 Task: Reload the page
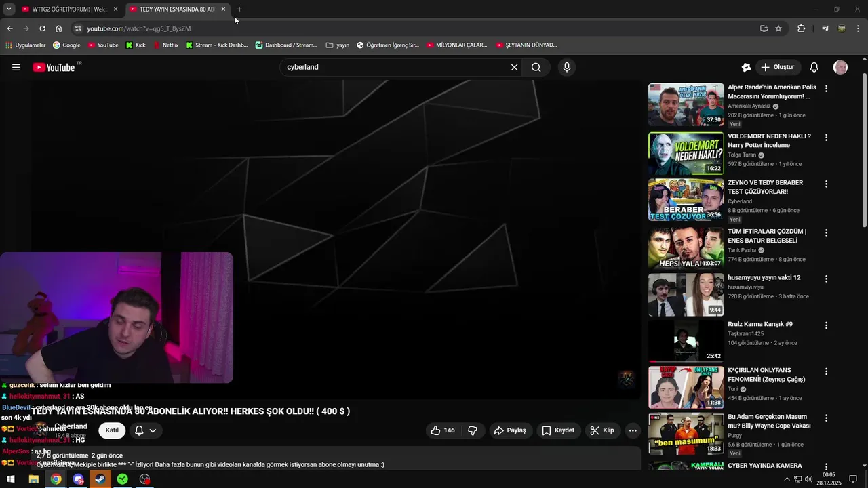[x=42, y=28]
